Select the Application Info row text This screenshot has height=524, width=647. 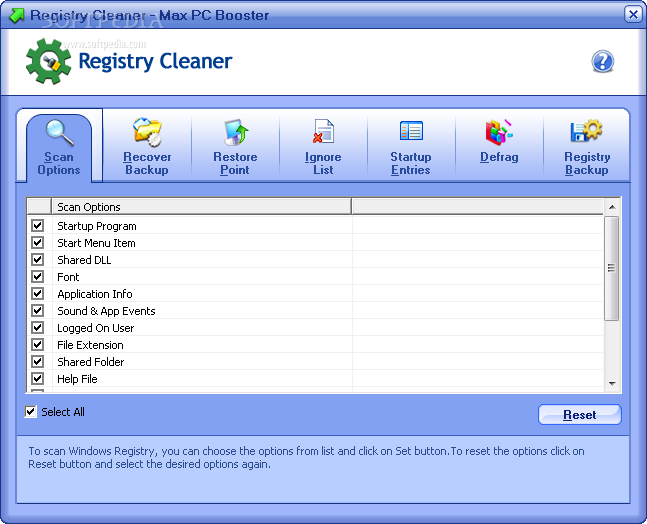tap(94, 294)
